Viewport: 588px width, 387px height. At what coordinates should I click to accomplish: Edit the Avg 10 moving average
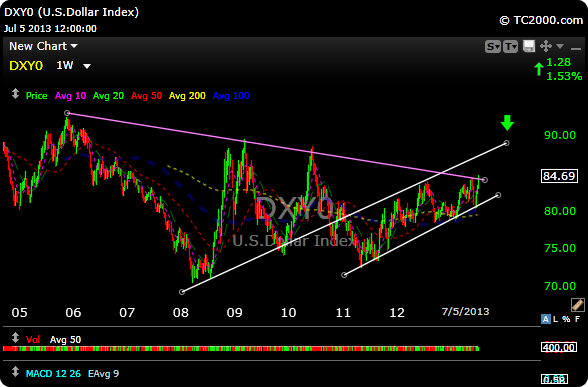point(70,96)
